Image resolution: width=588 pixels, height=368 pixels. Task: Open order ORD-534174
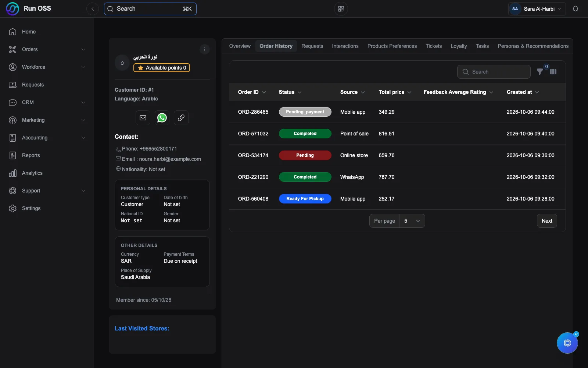[x=253, y=155]
